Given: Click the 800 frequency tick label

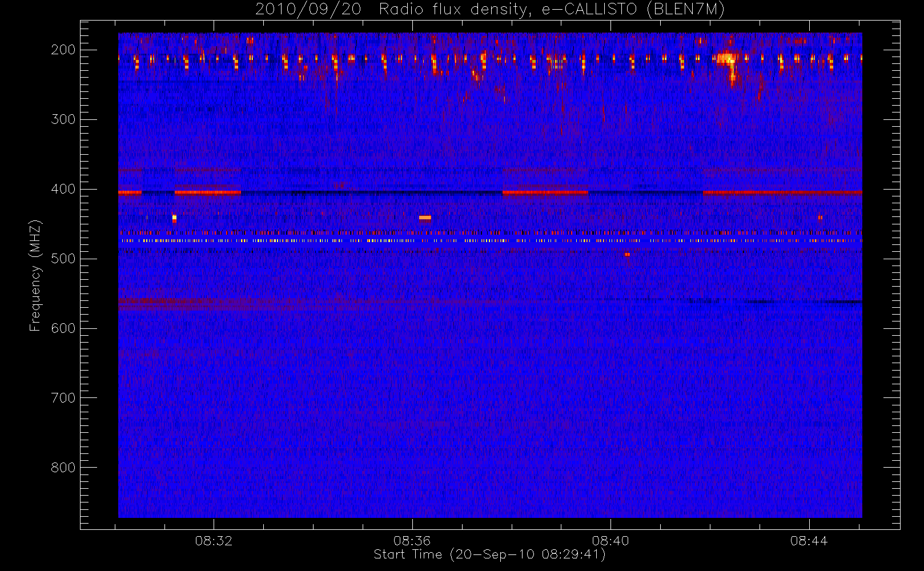Looking at the screenshot, I should point(63,468).
